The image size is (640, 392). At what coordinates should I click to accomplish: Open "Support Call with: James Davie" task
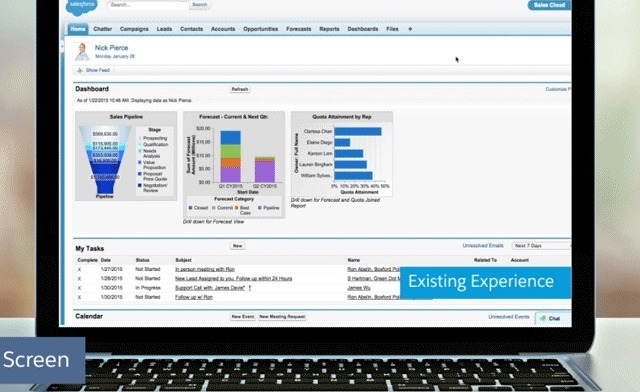click(210, 288)
